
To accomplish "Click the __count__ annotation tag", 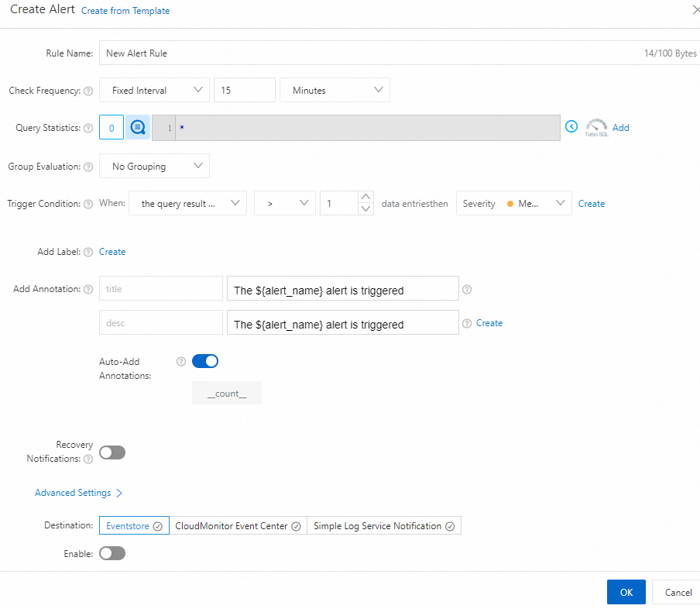I will [x=227, y=393].
